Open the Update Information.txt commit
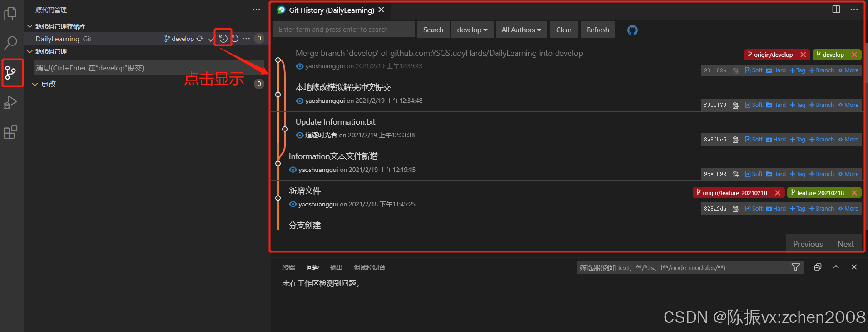Screen dimensions: 868x332 (x=335, y=122)
